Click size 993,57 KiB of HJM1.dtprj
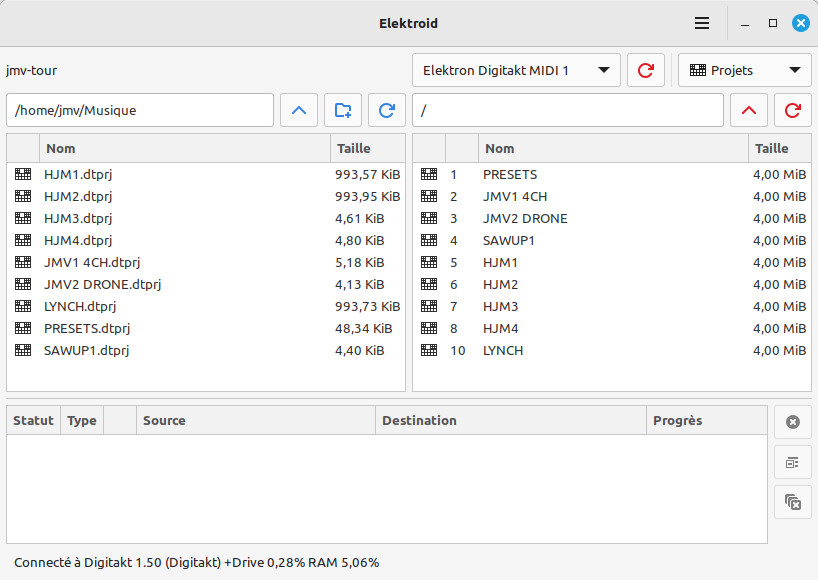 [367, 174]
